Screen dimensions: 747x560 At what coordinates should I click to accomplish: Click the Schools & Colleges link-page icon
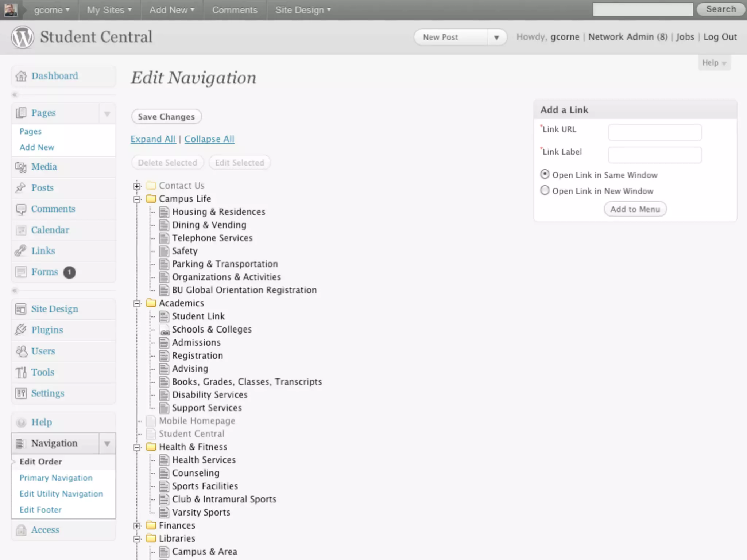[165, 330]
